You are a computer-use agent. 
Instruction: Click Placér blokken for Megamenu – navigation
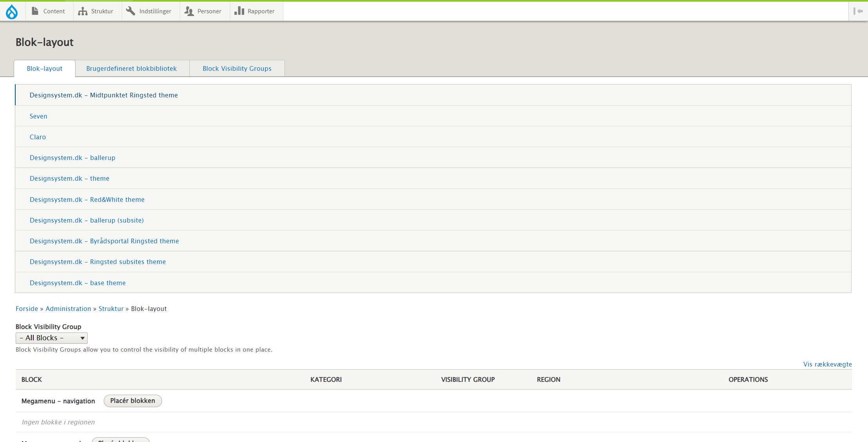click(132, 401)
